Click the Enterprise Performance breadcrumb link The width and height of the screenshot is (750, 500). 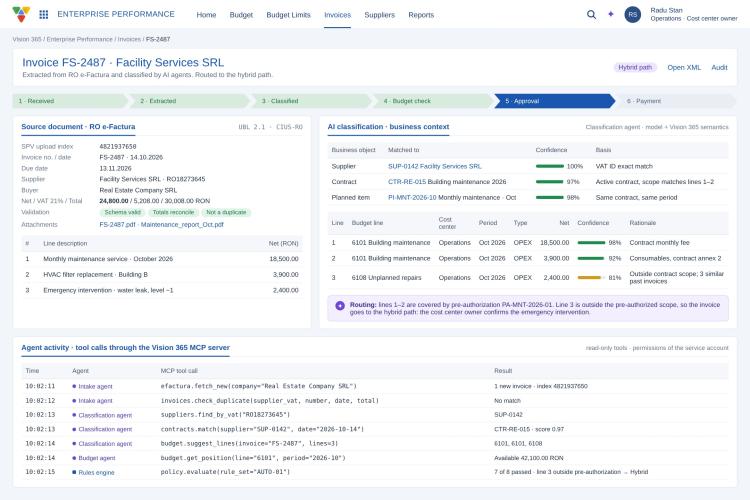click(x=79, y=39)
